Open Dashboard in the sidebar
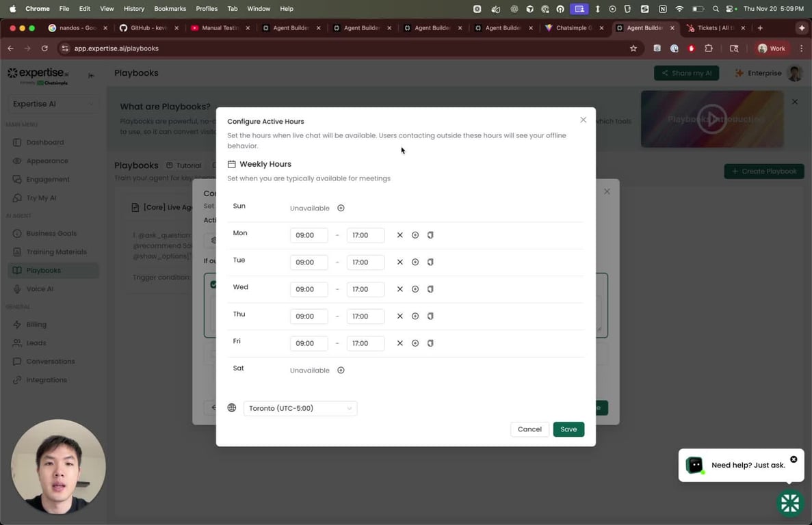Screen dimensions: 812x525 click(52, 142)
